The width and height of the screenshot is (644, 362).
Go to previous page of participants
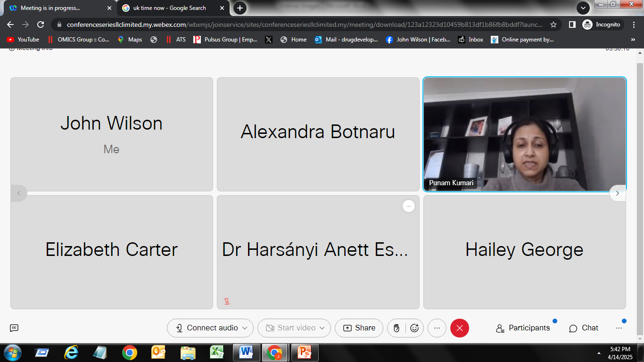pos(19,193)
